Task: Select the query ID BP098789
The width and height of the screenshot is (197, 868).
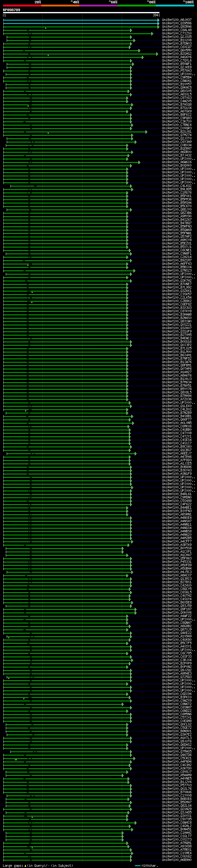Action: (11, 10)
